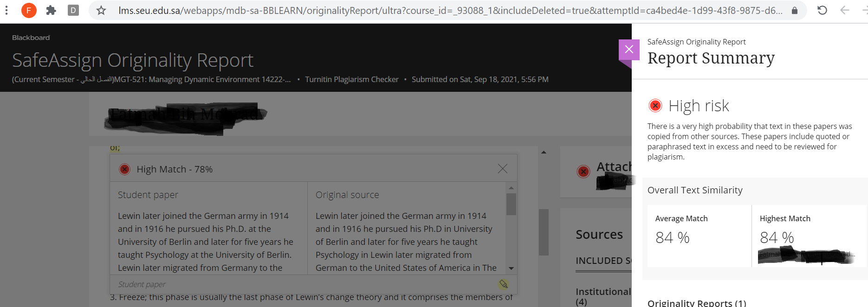Click scroll up arrow in match popup

[x=511, y=188]
